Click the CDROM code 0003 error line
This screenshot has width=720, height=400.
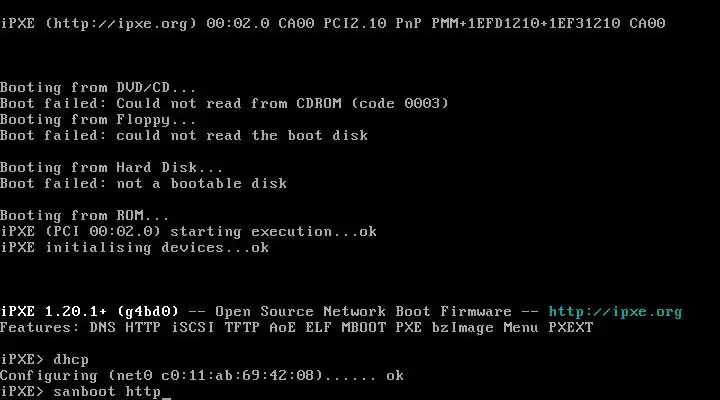[x=224, y=104]
